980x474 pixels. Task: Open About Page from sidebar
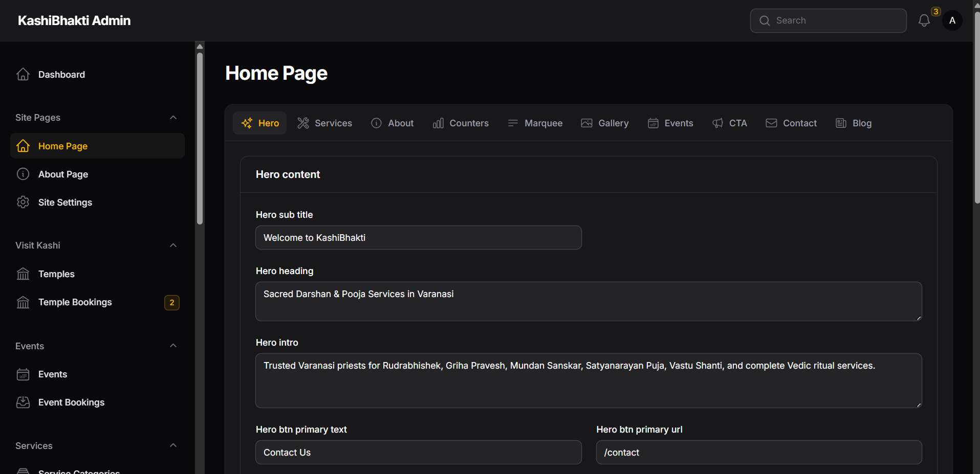click(x=97, y=174)
